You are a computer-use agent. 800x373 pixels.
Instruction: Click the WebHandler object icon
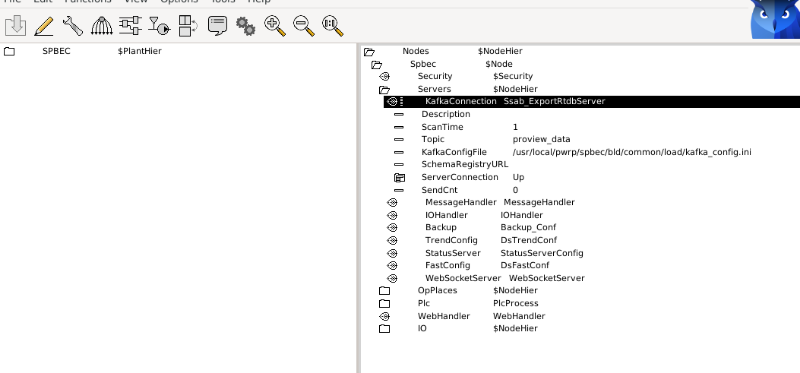coord(384,316)
